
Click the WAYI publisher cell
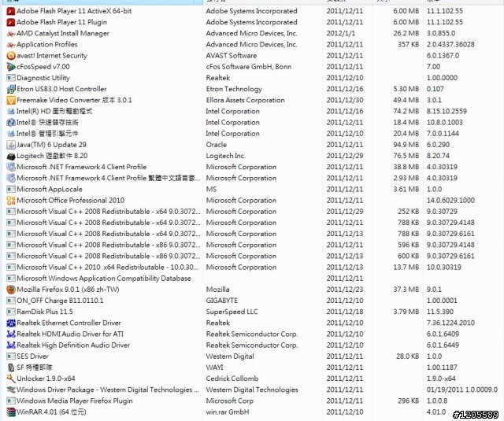(x=214, y=367)
